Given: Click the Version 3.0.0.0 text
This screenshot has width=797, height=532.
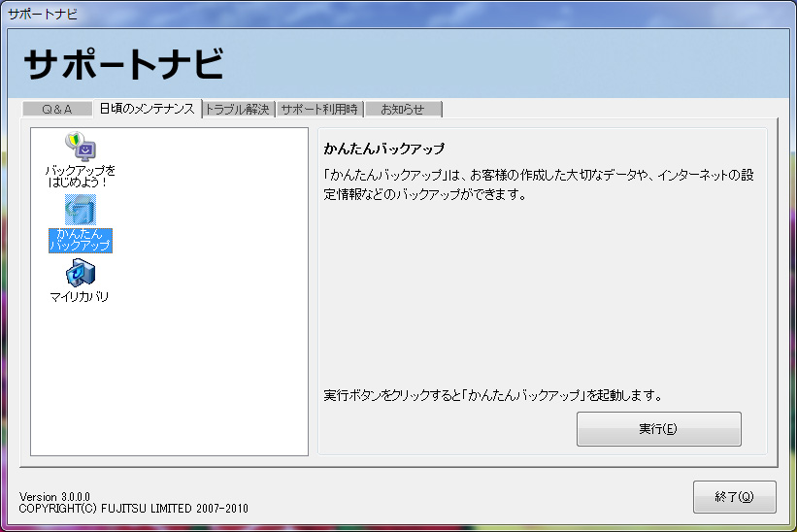Looking at the screenshot, I should (54, 496).
